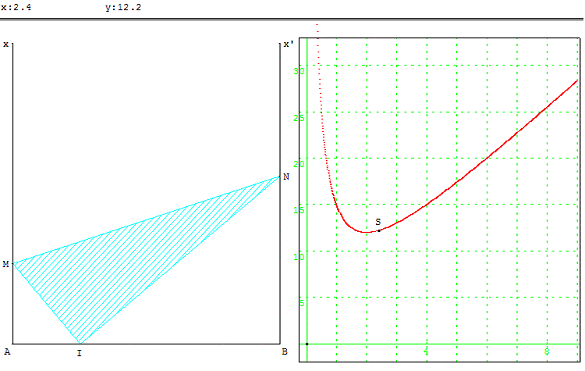The height and width of the screenshot is (371, 585).
Task: Click the 5 label on the graph's vertical axis
Action: (301, 303)
